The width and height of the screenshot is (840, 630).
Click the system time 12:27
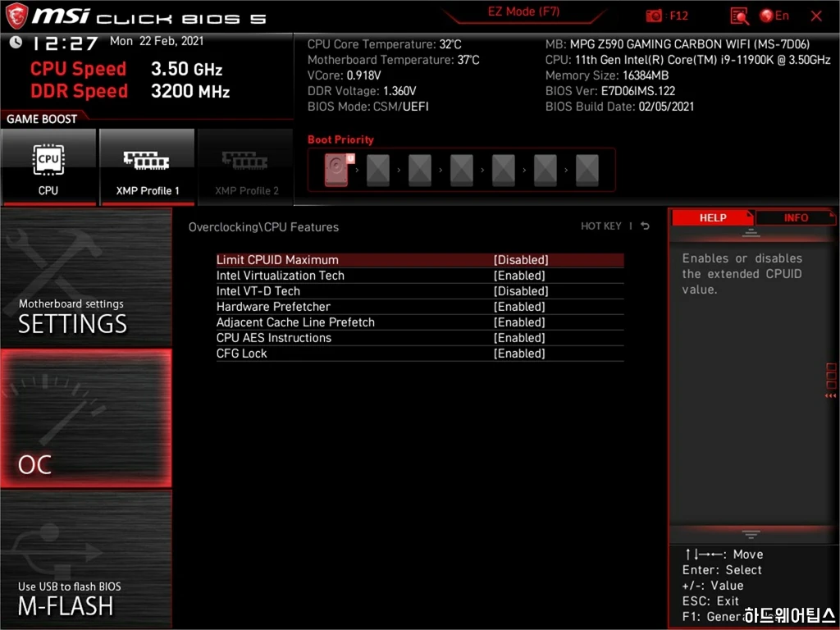click(65, 43)
